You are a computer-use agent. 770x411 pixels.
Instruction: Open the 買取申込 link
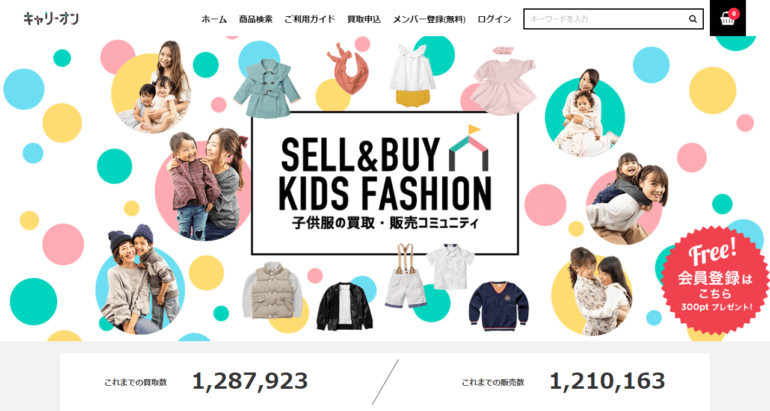pyautogui.click(x=364, y=19)
